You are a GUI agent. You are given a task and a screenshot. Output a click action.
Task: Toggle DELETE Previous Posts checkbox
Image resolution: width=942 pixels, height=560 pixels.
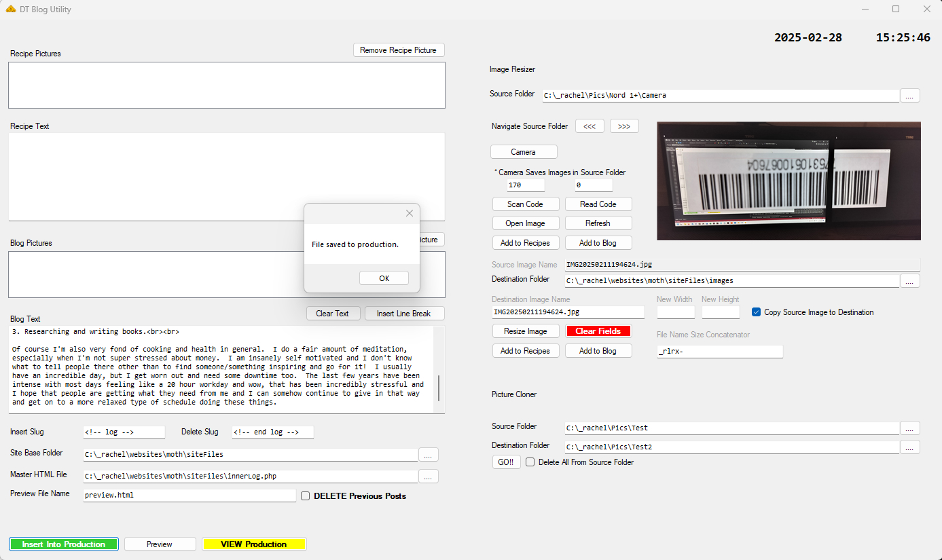click(306, 496)
